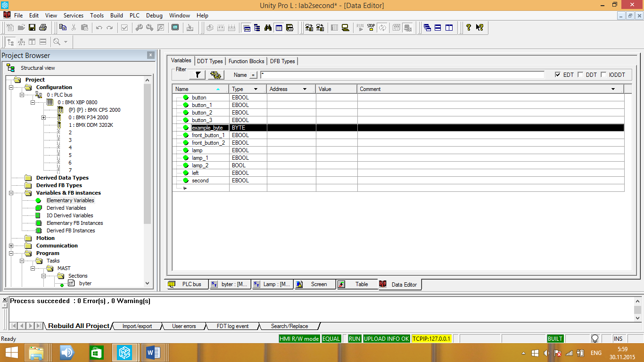Print using the printer toolbar icon
The image size is (644, 362).
[43, 27]
